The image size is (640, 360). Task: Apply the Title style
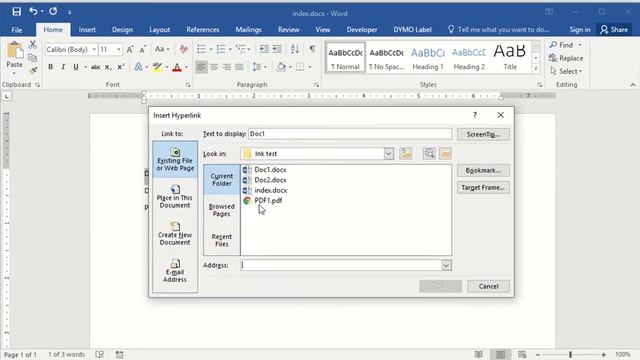510,58
